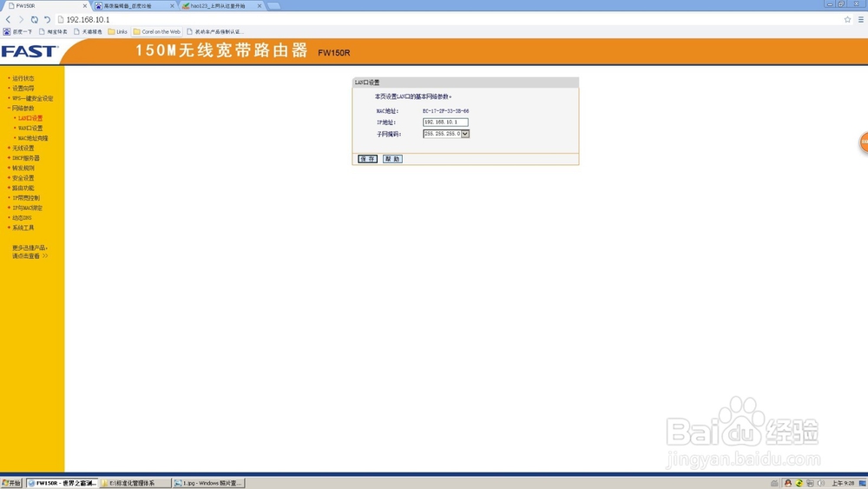
Task: Select WAN口设置 in the sidebar
Action: (x=30, y=128)
